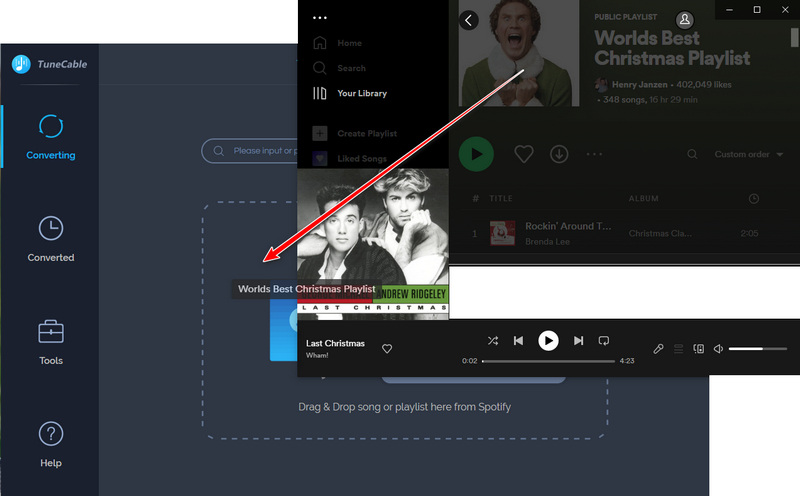Image resolution: width=800 pixels, height=496 pixels.
Task: Go back using Spotify back arrow
Action: click(x=468, y=20)
